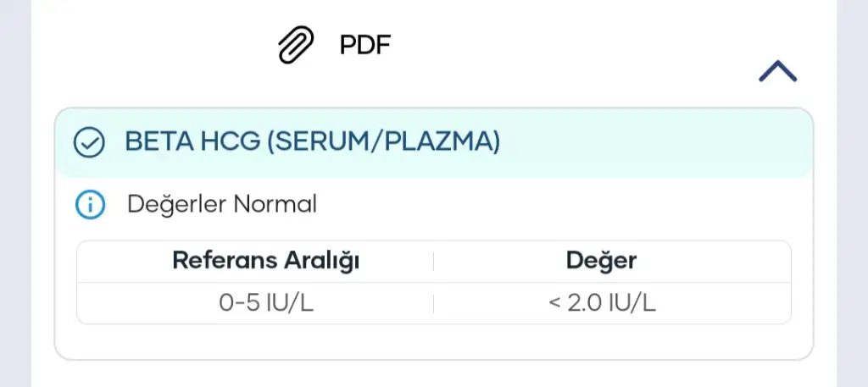Tap the info icon next to Değerler Normal

(89, 204)
